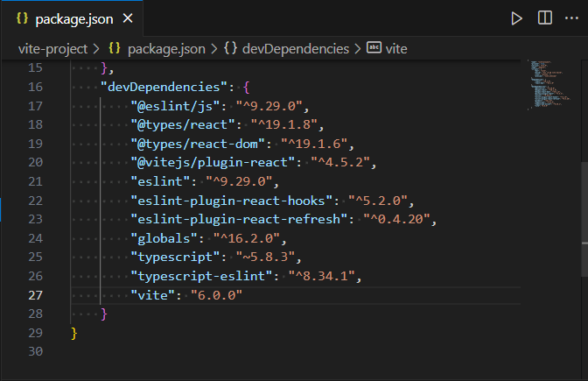This screenshot has width=588, height=381.
Task: Click the "~5.8.3" version value
Action: 265,258
